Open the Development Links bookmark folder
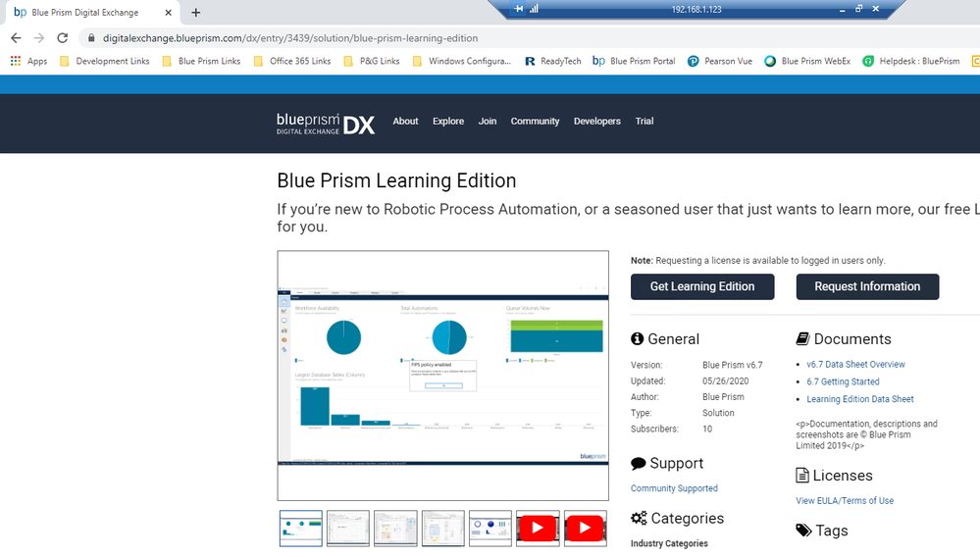The width and height of the screenshot is (980, 557). [104, 61]
